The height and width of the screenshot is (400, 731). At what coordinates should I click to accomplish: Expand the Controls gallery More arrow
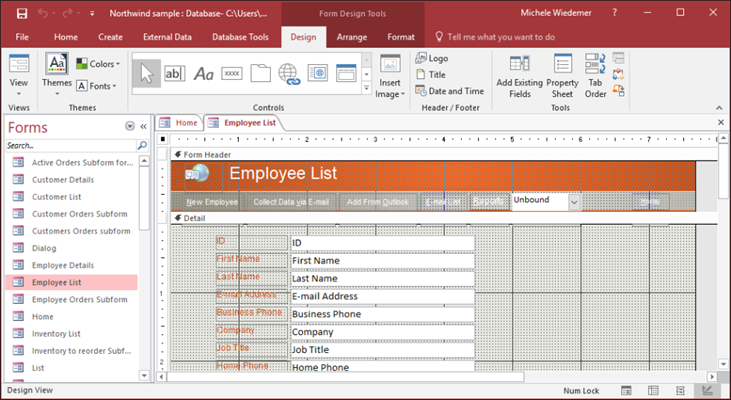(x=366, y=87)
